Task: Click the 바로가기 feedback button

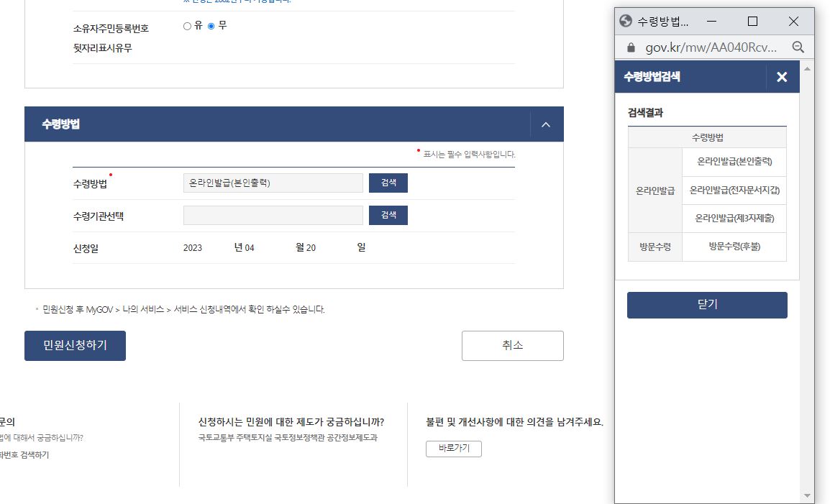Action: tap(454, 448)
